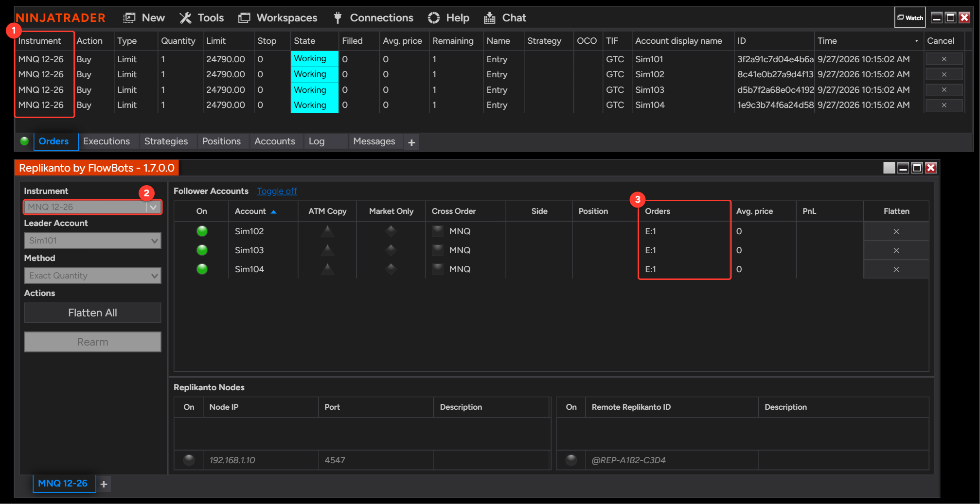Open the Connections menu
The width and height of the screenshot is (980, 504).
[373, 18]
